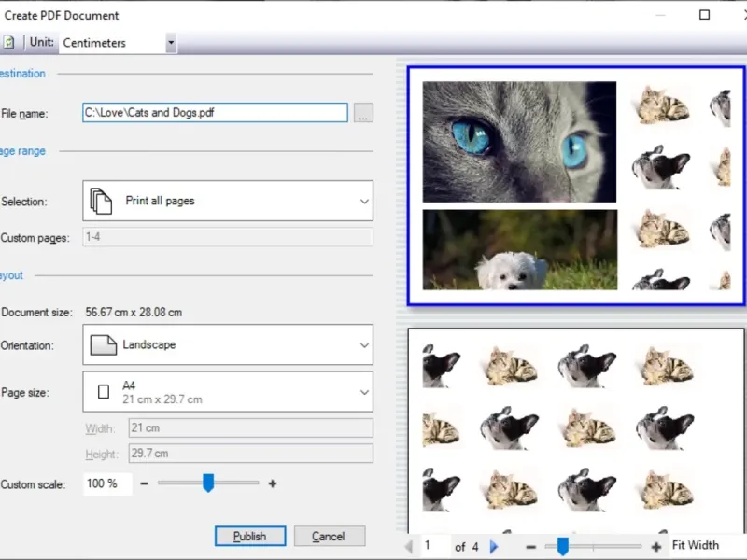Click the Custom scale 100 % field
This screenshot has width=747, height=560.
click(107, 483)
